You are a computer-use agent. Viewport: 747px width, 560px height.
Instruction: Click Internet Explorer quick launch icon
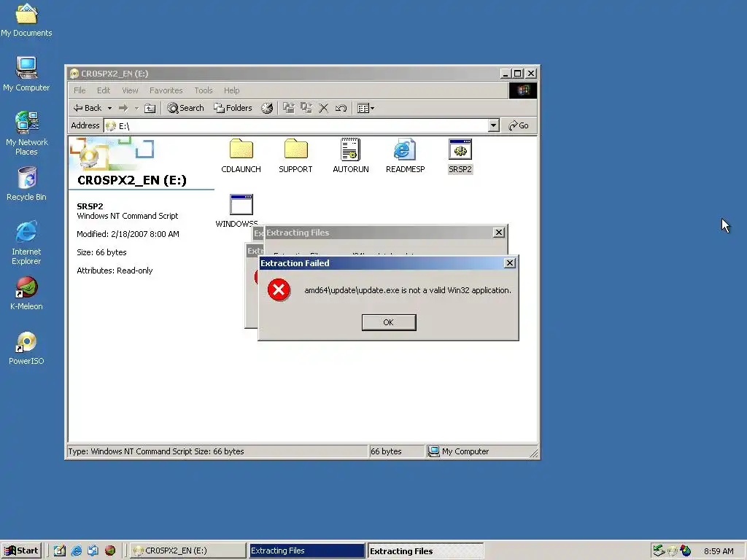point(76,551)
